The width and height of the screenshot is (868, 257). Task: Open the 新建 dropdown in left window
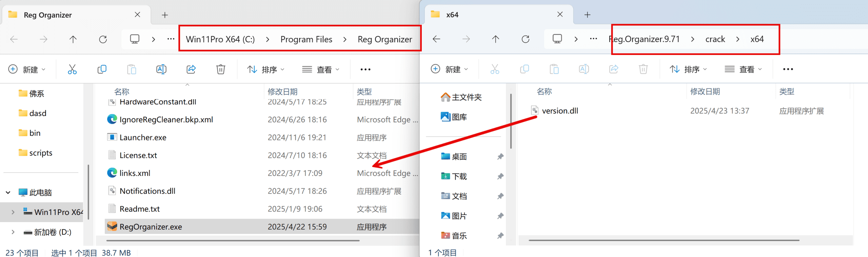point(27,70)
